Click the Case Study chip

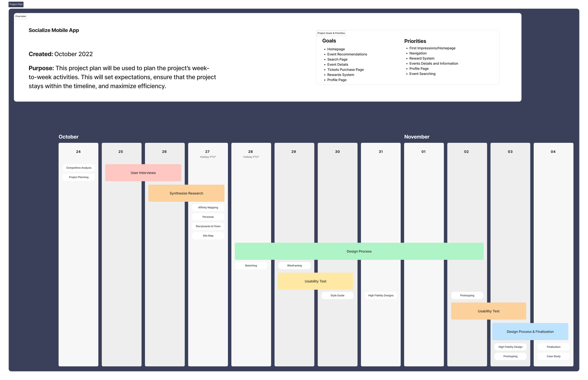tap(553, 356)
